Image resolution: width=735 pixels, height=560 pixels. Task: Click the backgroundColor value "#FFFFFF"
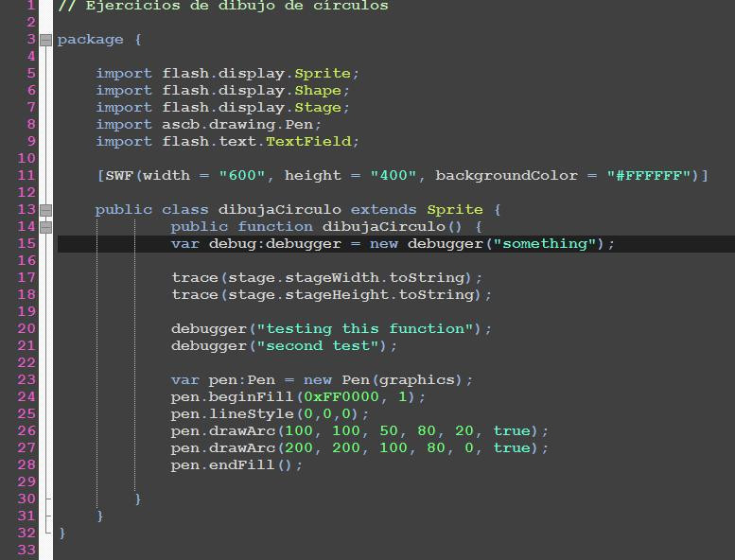point(649,176)
